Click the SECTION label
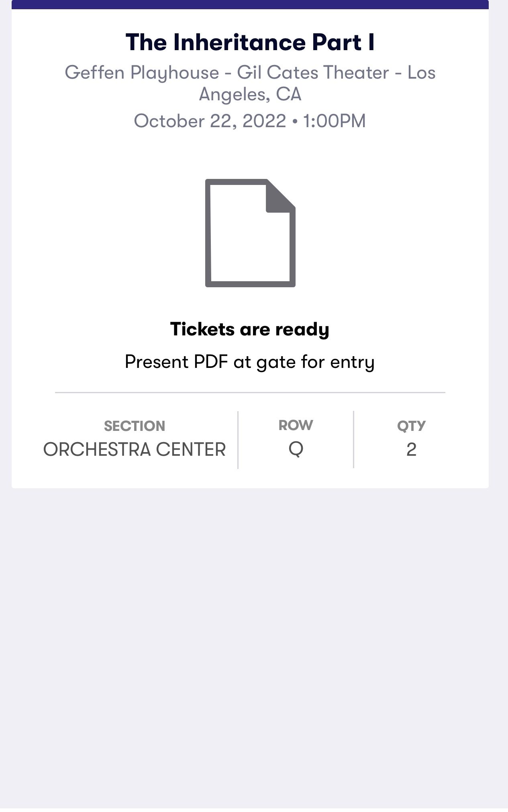The image size is (508, 812). click(134, 426)
